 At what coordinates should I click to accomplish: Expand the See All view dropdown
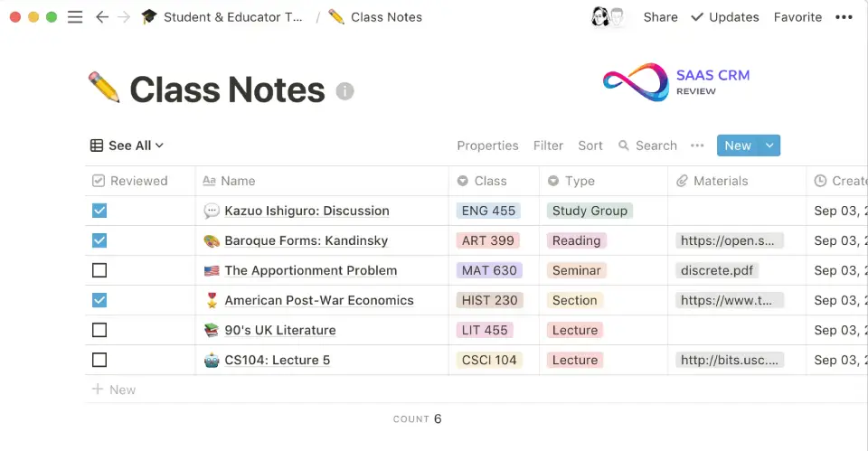(x=127, y=146)
